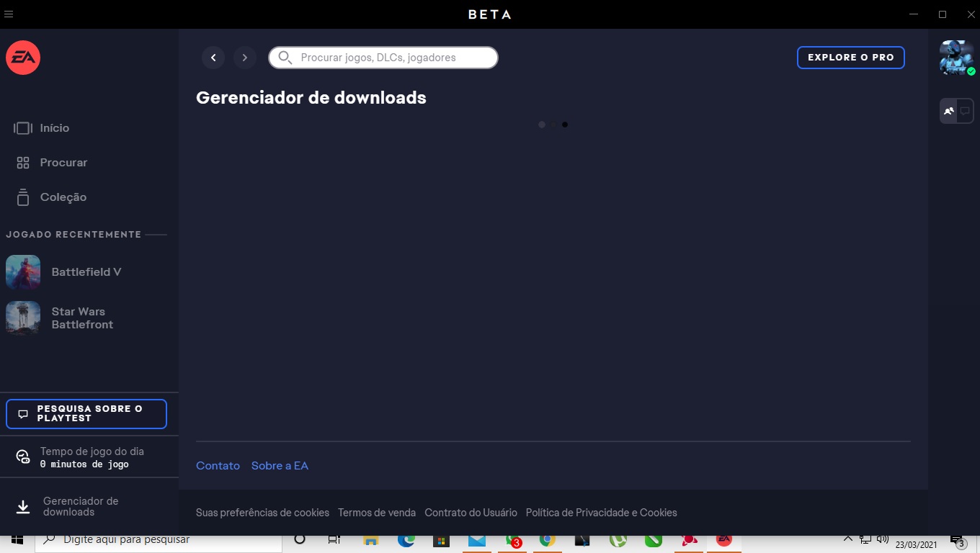Open File Explorer from the taskbar

[x=371, y=541]
